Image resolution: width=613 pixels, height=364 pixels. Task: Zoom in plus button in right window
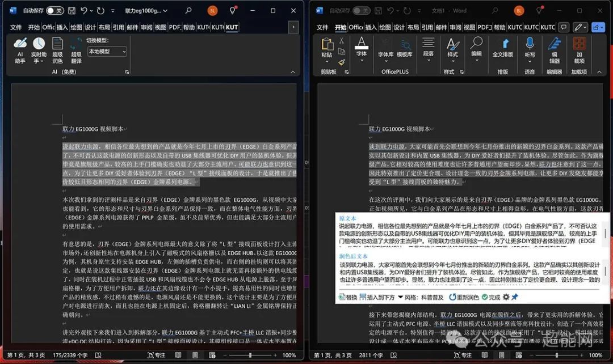click(582, 355)
